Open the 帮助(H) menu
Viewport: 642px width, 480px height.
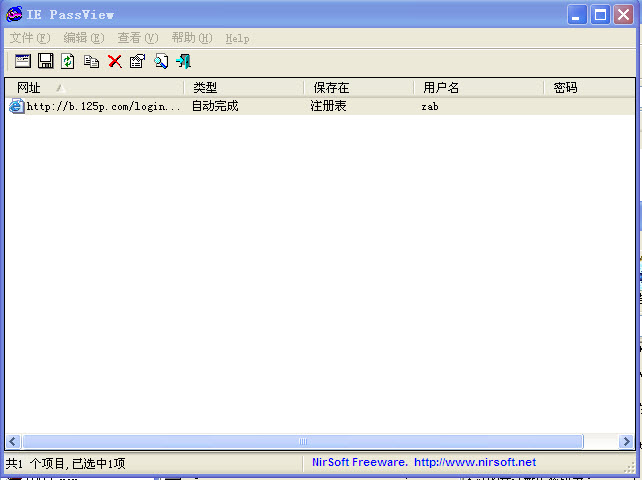point(192,38)
